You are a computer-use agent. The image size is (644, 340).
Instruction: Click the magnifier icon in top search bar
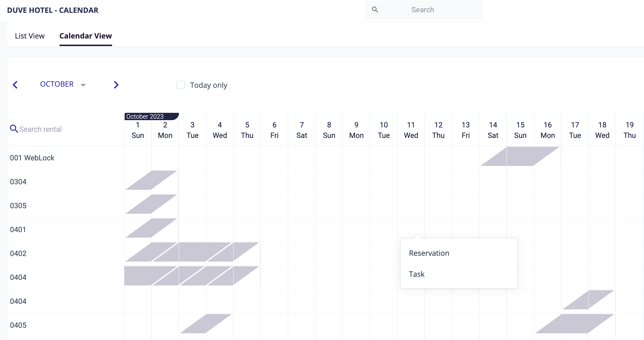375,10
